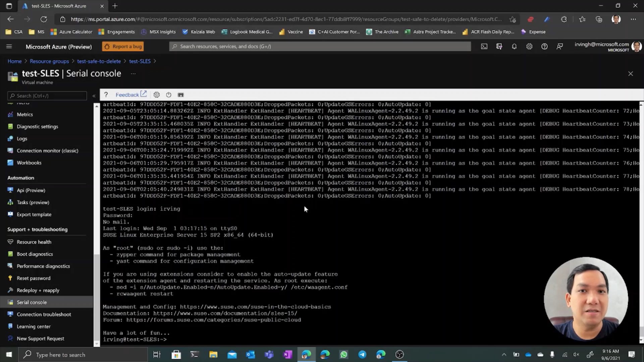
Task: Open WhatsApp from the taskbar
Action: [x=344, y=355]
